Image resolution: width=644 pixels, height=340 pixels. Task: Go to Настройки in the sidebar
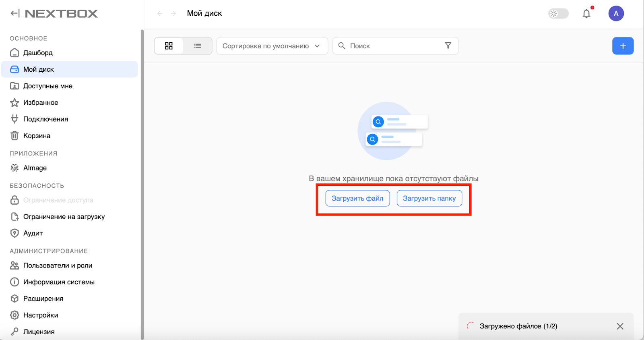coord(40,315)
